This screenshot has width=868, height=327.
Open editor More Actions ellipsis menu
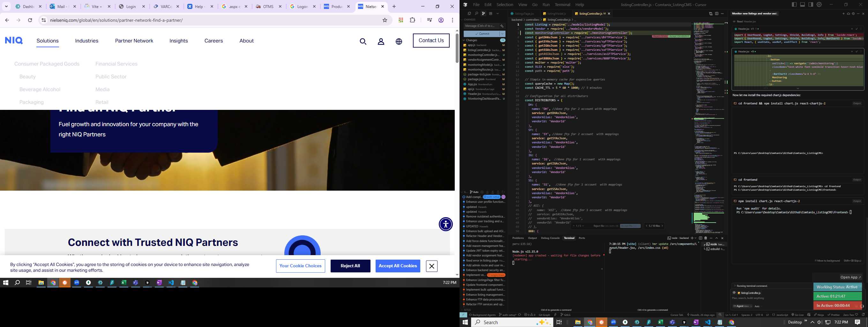tap(722, 13)
